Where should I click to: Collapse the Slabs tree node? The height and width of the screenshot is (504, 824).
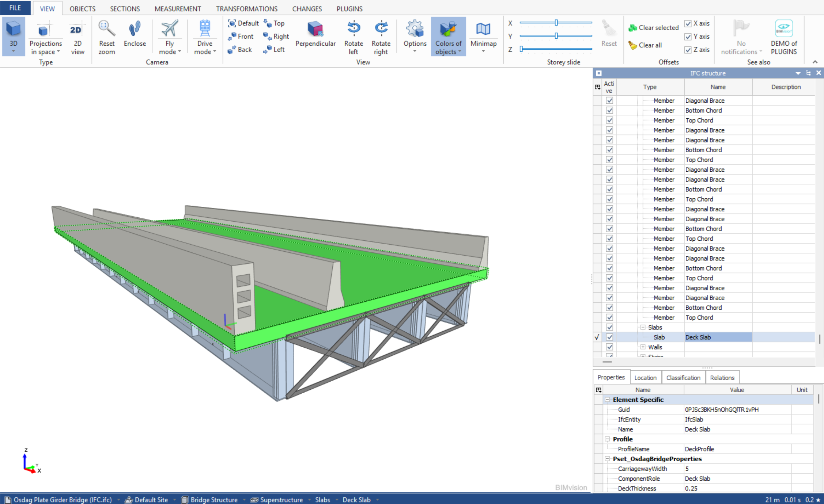pos(643,327)
